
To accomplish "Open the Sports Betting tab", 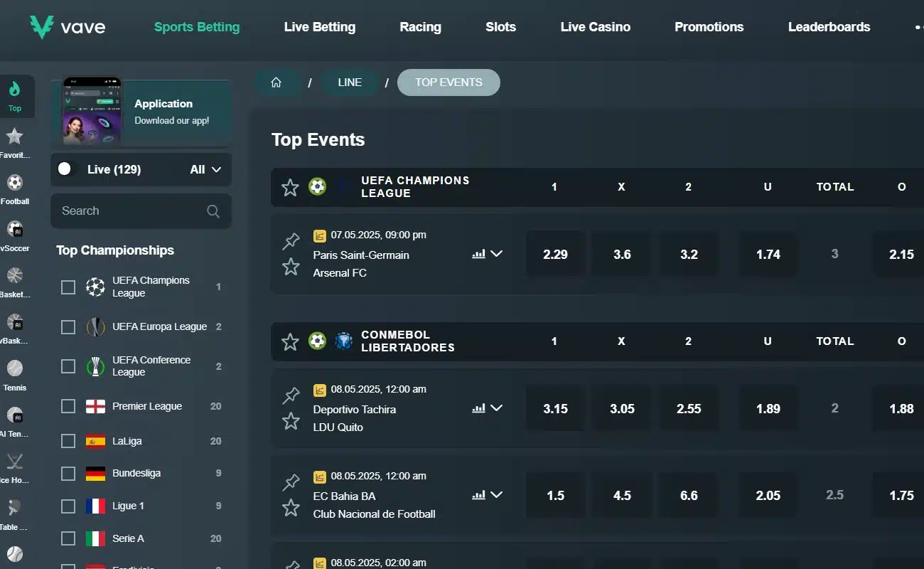I will [x=197, y=27].
